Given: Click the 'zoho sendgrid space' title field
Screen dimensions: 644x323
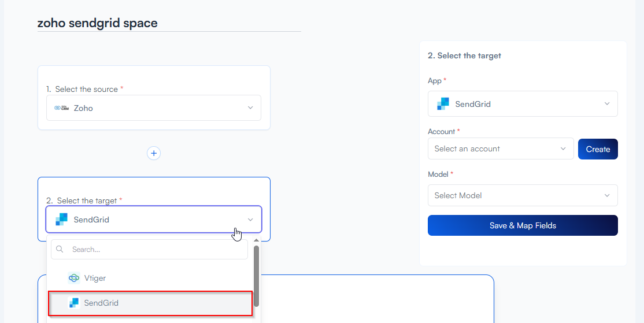Looking at the screenshot, I should [x=169, y=23].
